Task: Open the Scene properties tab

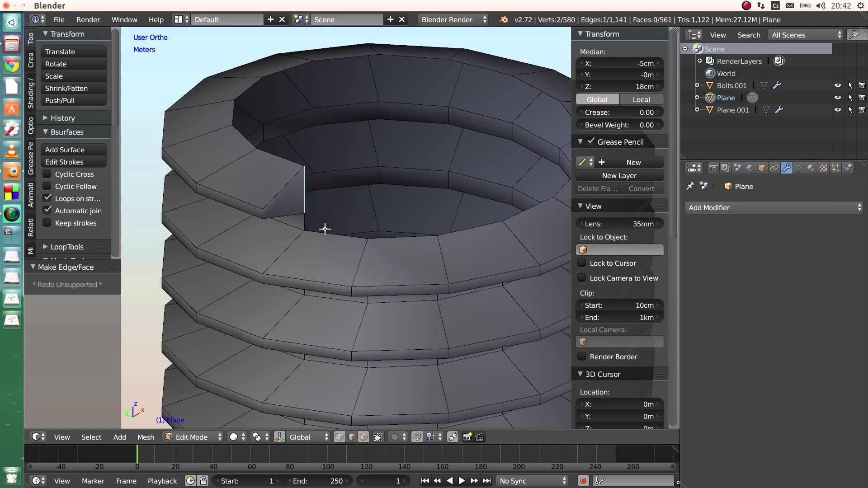Action: 737,168
